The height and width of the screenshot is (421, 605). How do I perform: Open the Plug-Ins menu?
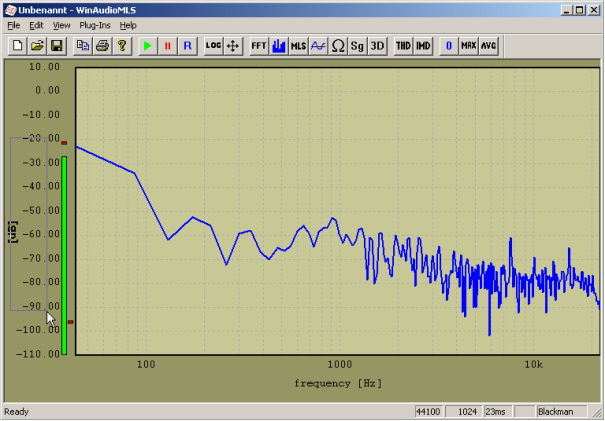pos(95,25)
